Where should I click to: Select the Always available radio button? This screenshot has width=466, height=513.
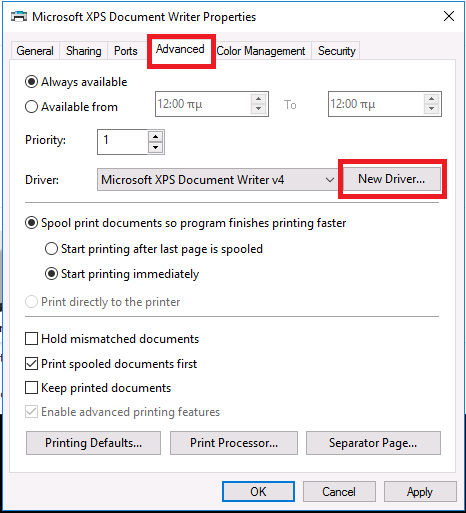coord(31,82)
